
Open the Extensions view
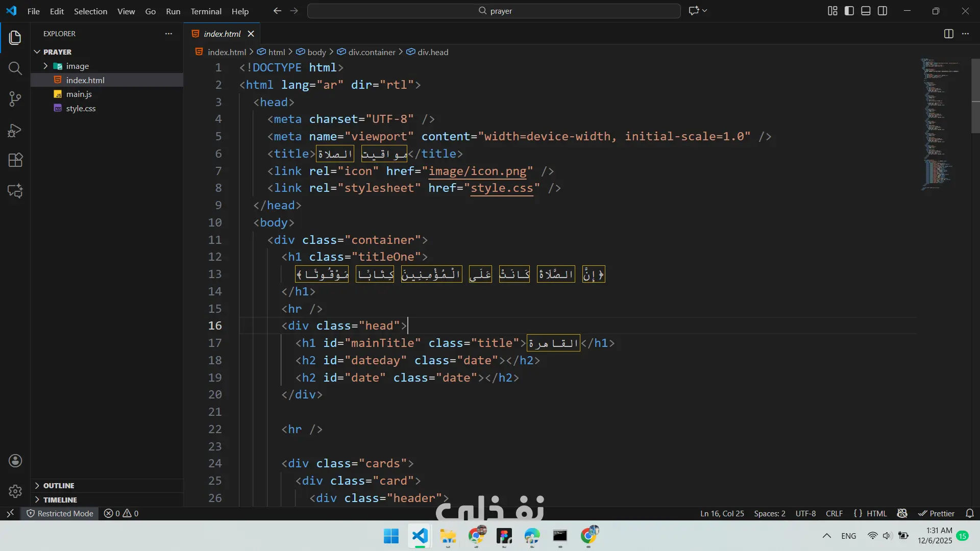15,160
